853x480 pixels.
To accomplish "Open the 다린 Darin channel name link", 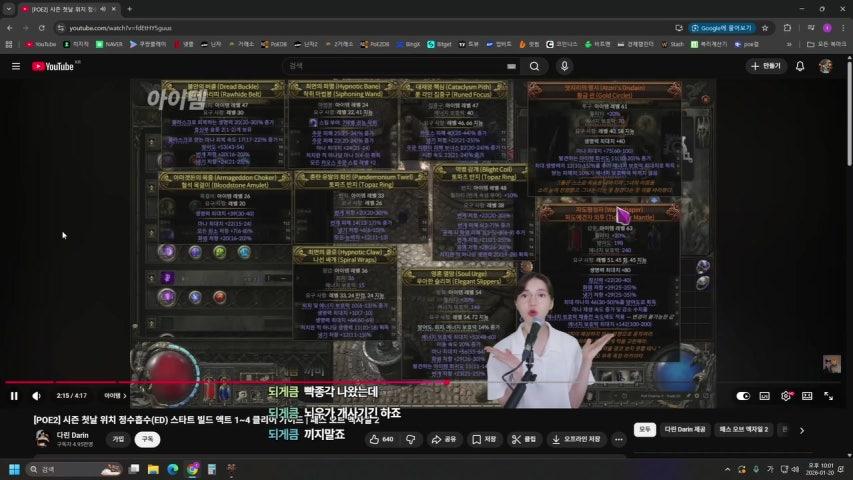I will tap(72, 435).
